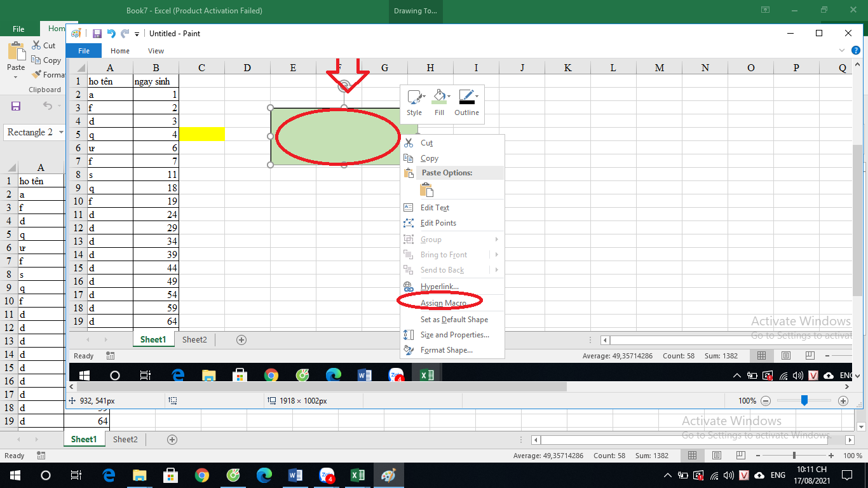The image size is (868, 488).
Task: Click the Sum: 1382 readout in the real Excel status bar
Action: click(652, 456)
